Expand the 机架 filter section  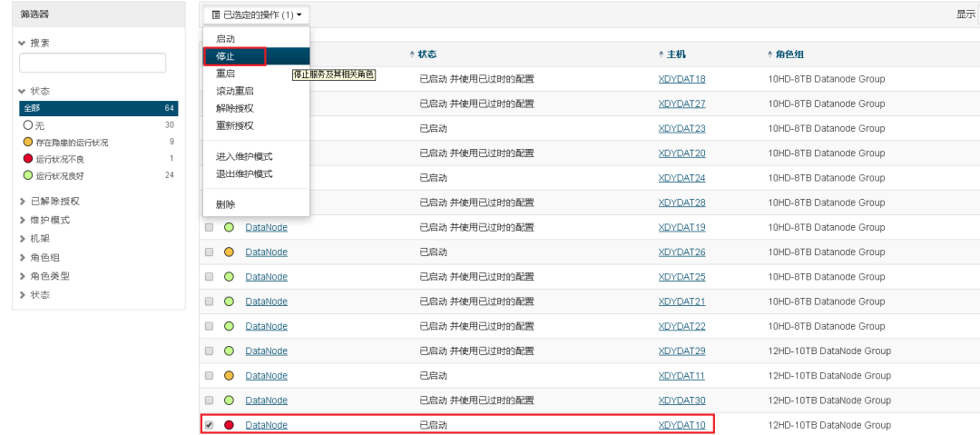[35, 239]
